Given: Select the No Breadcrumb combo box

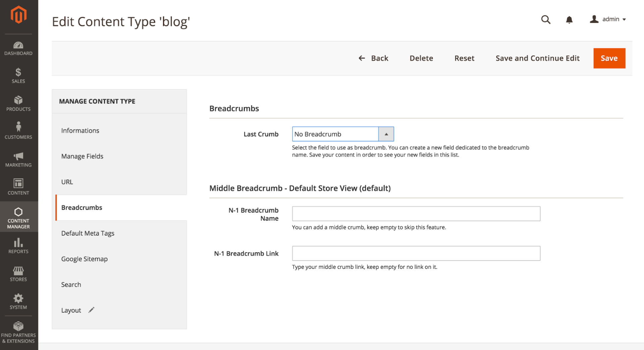Looking at the screenshot, I should click(343, 134).
